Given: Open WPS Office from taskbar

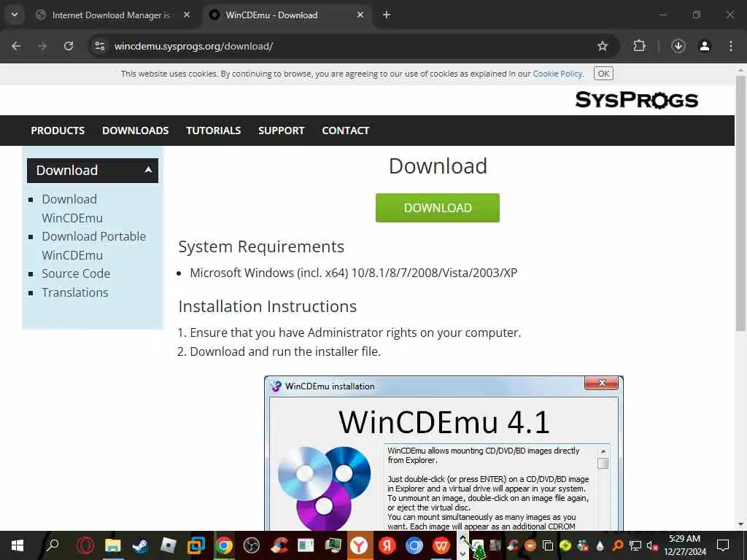Looking at the screenshot, I should (441, 545).
